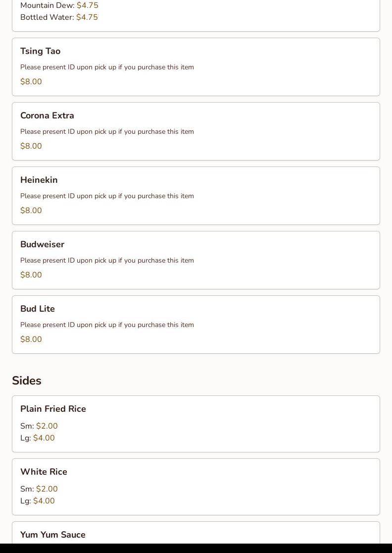The height and width of the screenshot is (553, 392).
Task: Choose the small Plain Fried Rice price
Action: (x=47, y=426)
